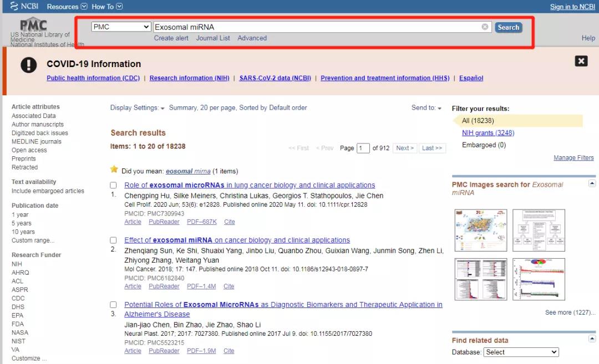Viewport: 599px width, 364px height.
Task: Click the star beside 'Did you mean'
Action: pos(114,169)
